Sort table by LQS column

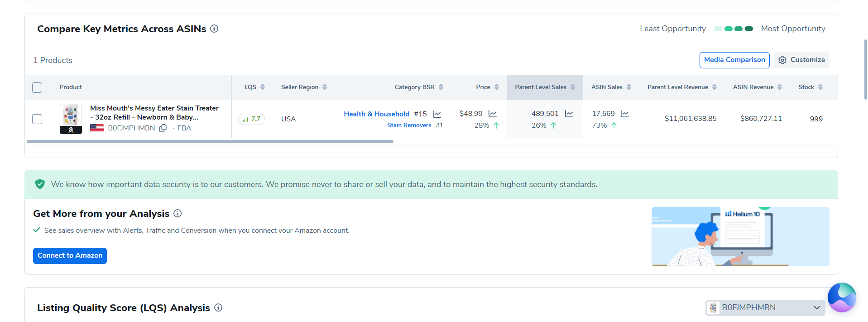tap(263, 87)
